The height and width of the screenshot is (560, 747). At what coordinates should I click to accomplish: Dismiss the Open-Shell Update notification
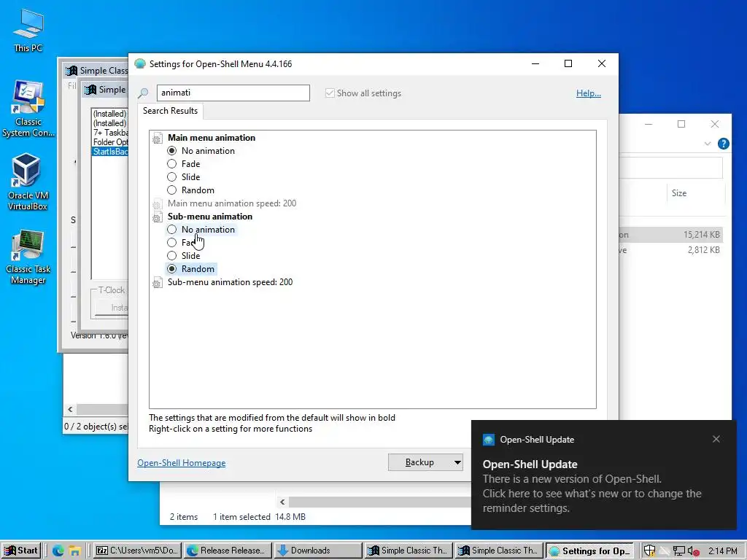(x=716, y=439)
